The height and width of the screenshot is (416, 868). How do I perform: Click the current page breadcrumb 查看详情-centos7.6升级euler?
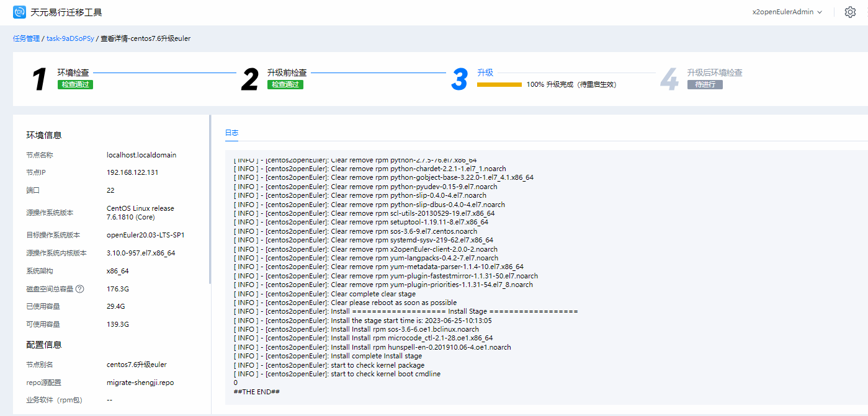coord(145,38)
